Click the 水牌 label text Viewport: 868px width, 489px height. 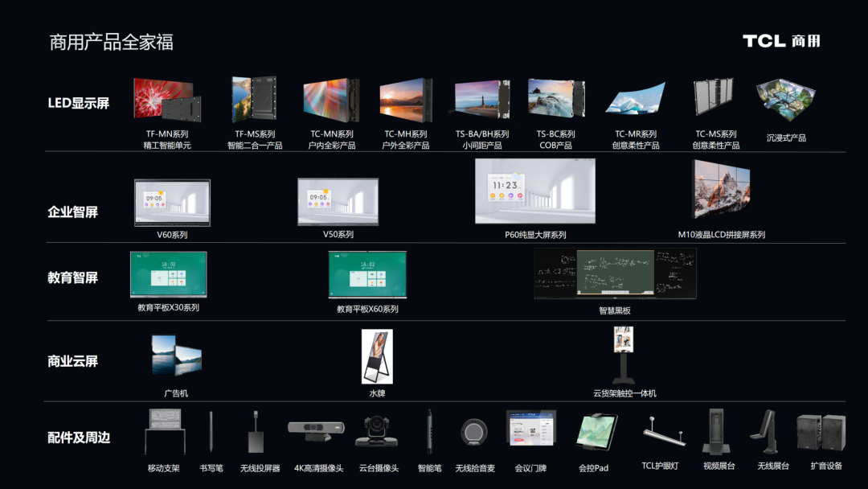pyautogui.click(x=377, y=392)
